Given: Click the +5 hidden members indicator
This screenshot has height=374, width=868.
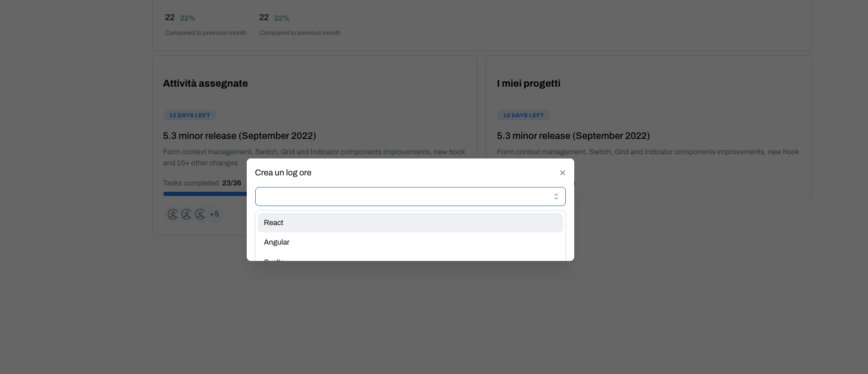Looking at the screenshot, I should pos(214,214).
